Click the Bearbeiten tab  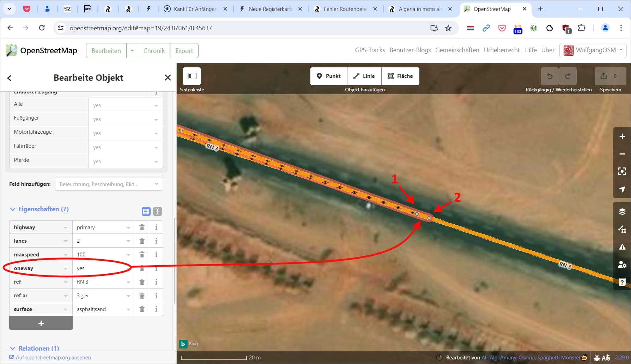[x=106, y=50]
